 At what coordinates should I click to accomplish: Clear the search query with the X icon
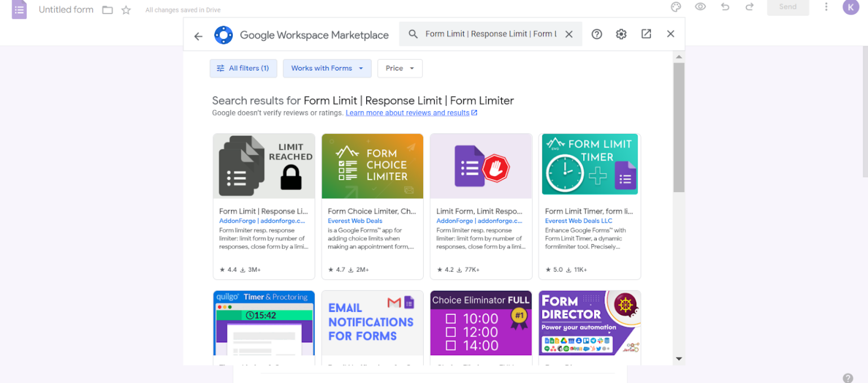tap(569, 34)
